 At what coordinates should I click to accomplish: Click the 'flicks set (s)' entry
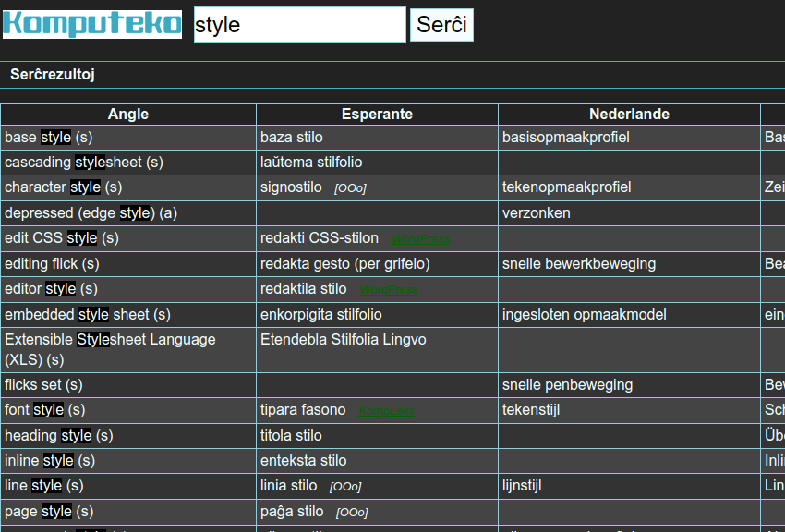point(43,385)
